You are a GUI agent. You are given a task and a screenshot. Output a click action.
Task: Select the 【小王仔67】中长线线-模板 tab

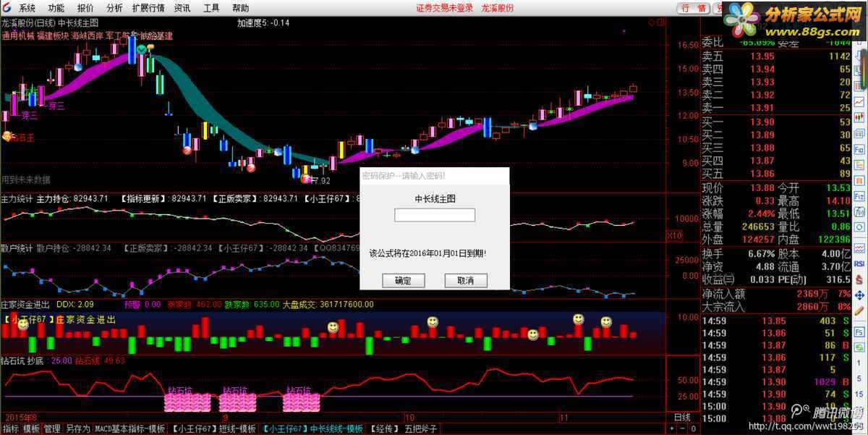click(x=312, y=428)
